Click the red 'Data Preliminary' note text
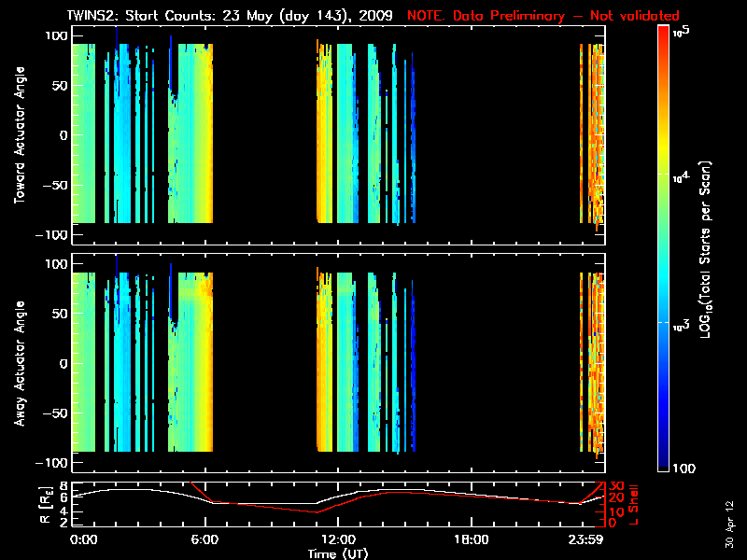The width and height of the screenshot is (747, 560). click(x=543, y=16)
